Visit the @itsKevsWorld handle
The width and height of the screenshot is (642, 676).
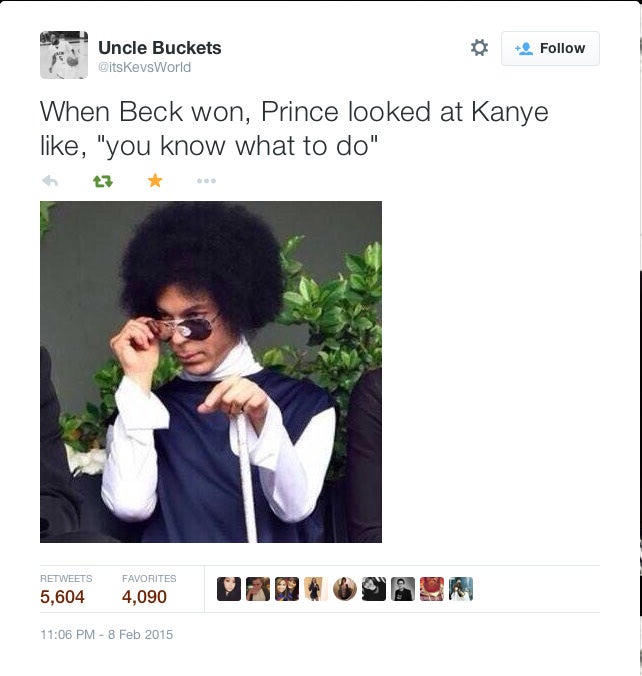click(x=144, y=67)
